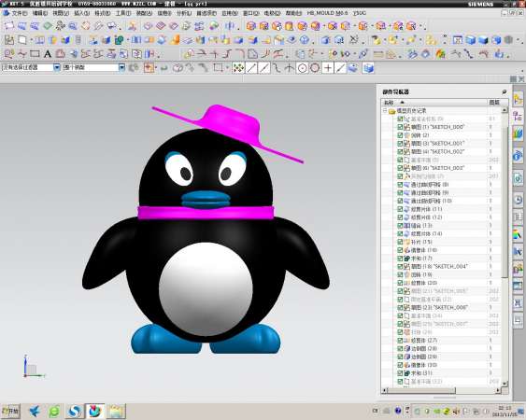This screenshot has height=420, width=526.
Task: Uncheck the SKETCH_006 feature checkbox
Action: click(x=400, y=308)
